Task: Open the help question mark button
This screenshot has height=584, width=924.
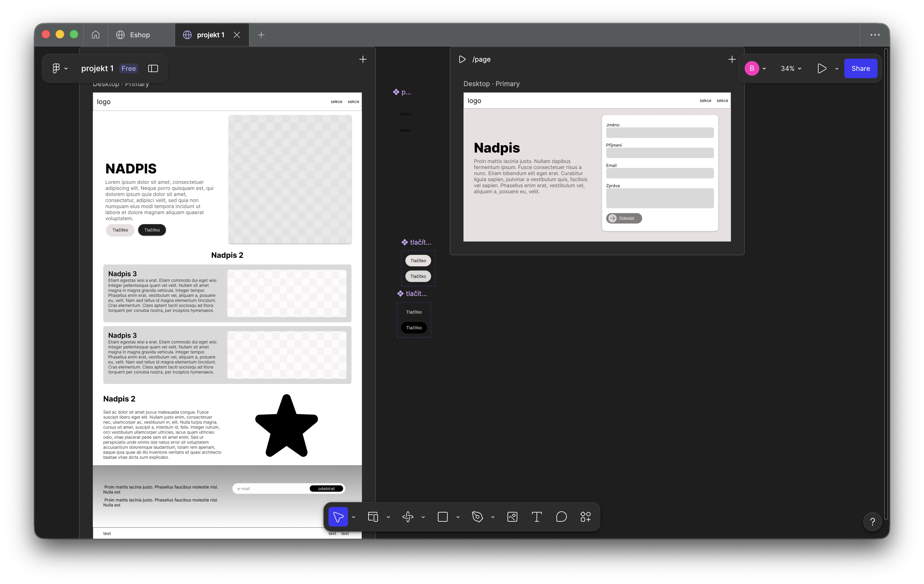Action: pyautogui.click(x=872, y=521)
